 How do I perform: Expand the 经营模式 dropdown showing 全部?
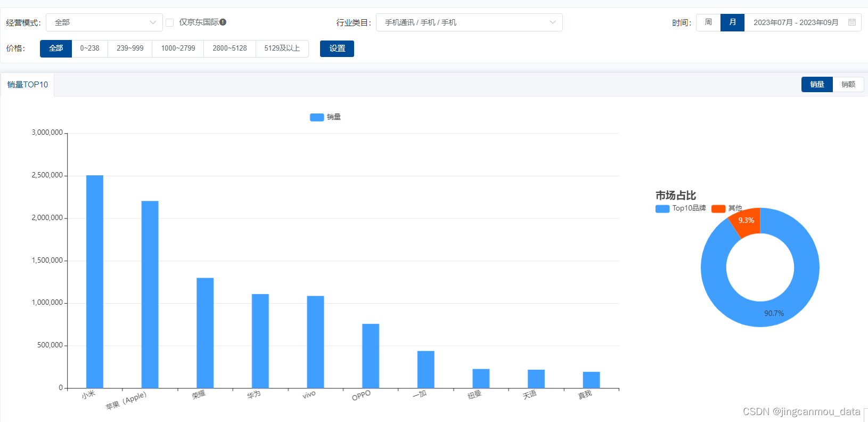click(104, 22)
